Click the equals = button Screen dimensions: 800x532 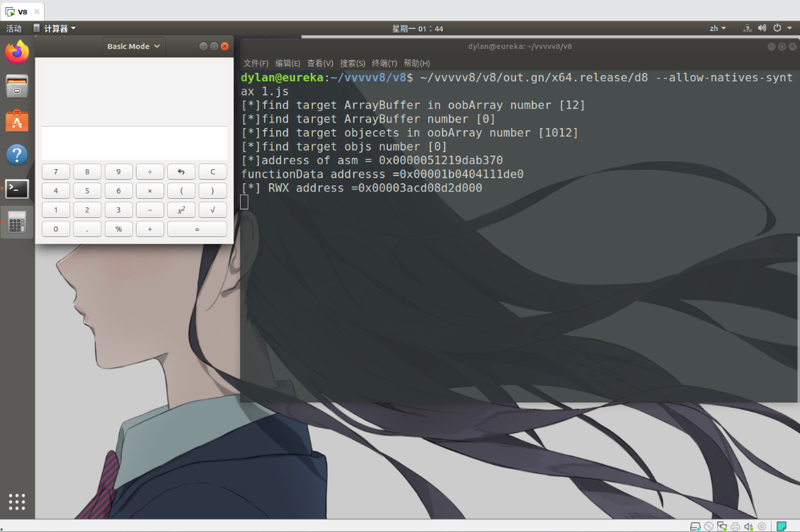tap(197, 229)
